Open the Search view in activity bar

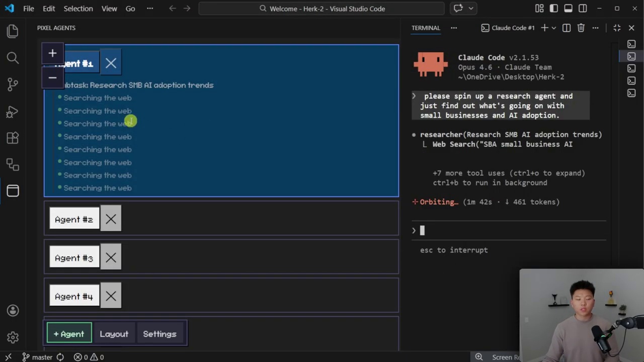click(13, 58)
